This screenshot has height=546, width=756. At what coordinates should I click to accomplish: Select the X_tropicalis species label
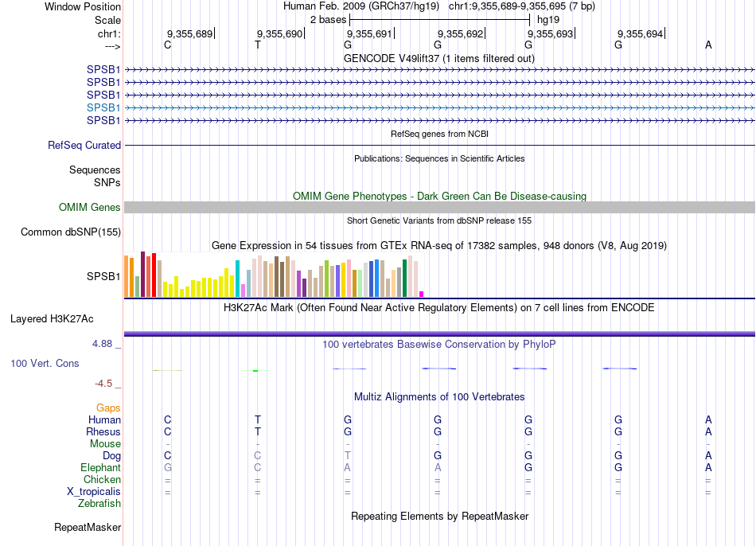pos(94,492)
